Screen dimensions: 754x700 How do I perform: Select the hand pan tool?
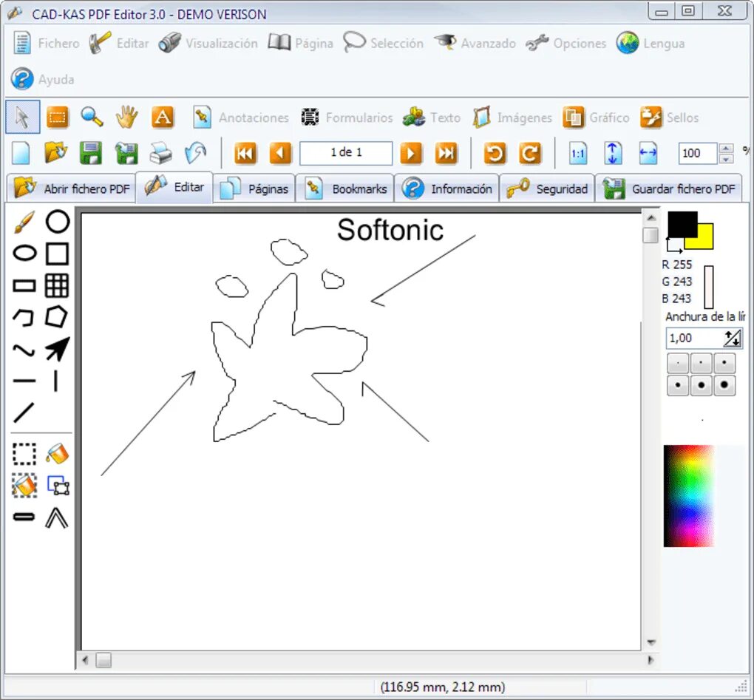[126, 117]
